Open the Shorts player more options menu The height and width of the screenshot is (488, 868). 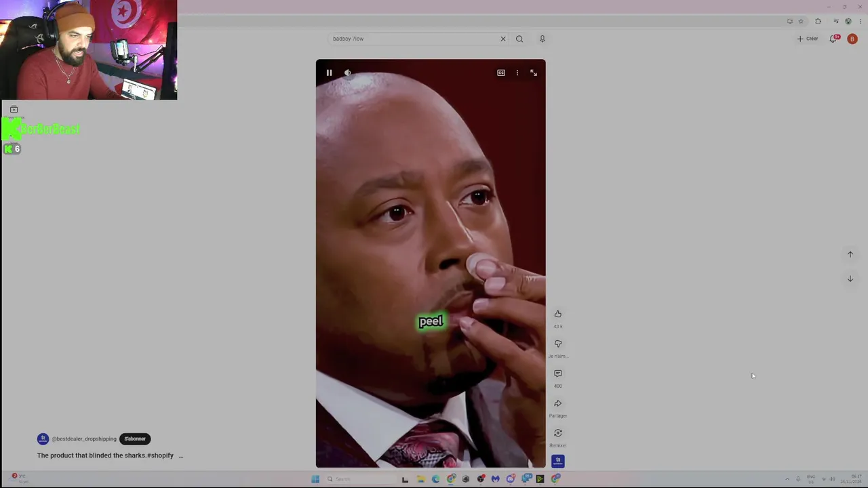[517, 73]
